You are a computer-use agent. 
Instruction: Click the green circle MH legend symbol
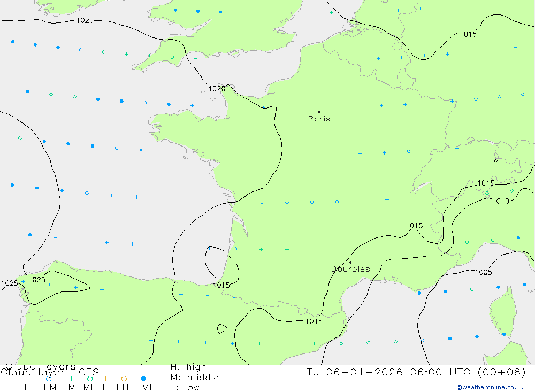point(90,379)
